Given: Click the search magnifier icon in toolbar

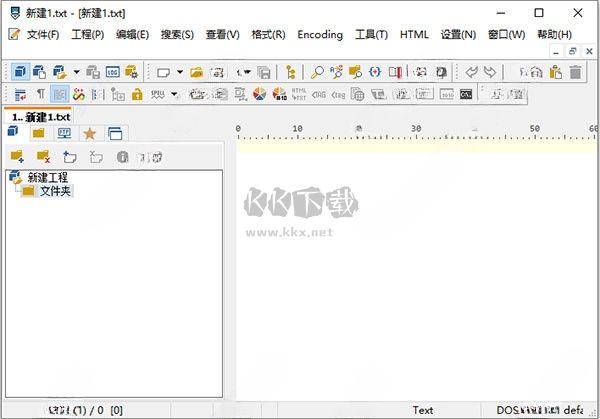Looking at the screenshot, I should [317, 72].
